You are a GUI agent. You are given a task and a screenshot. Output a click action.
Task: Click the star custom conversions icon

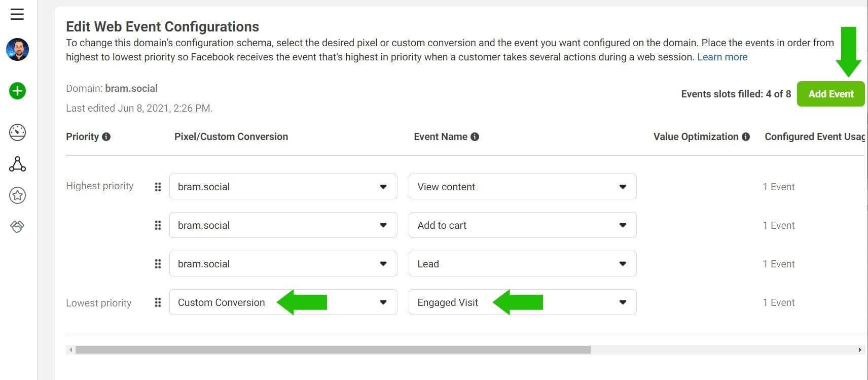pyautogui.click(x=17, y=195)
